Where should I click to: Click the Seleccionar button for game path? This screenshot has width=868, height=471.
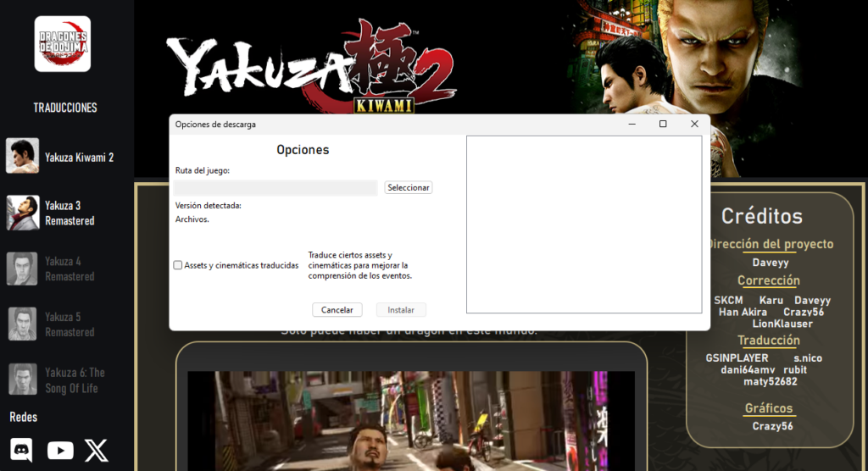(x=409, y=187)
